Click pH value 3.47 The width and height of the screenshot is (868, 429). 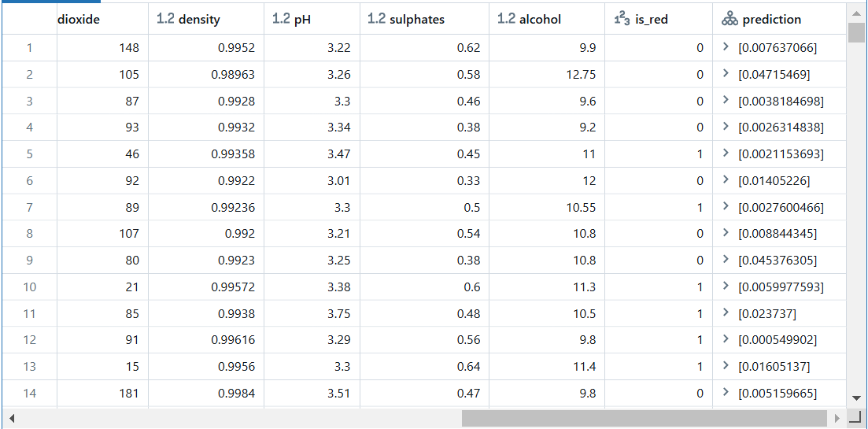click(339, 153)
